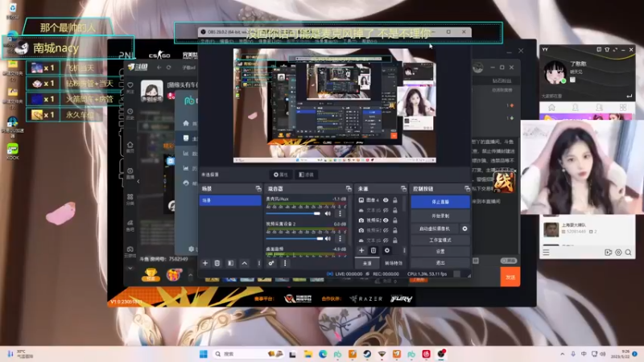
Task: Enable Studio Mode button
Action: coord(440,240)
